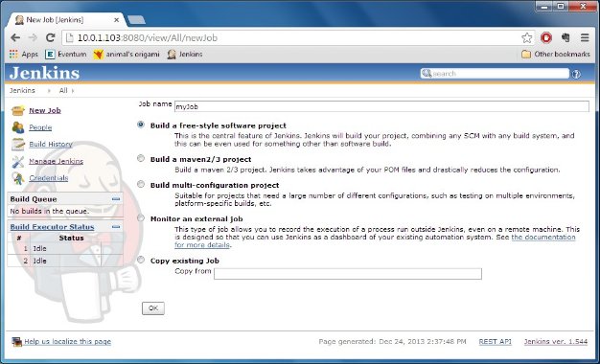Click the New Job tab title
Viewport: 600px width, 364px height.
point(55,20)
